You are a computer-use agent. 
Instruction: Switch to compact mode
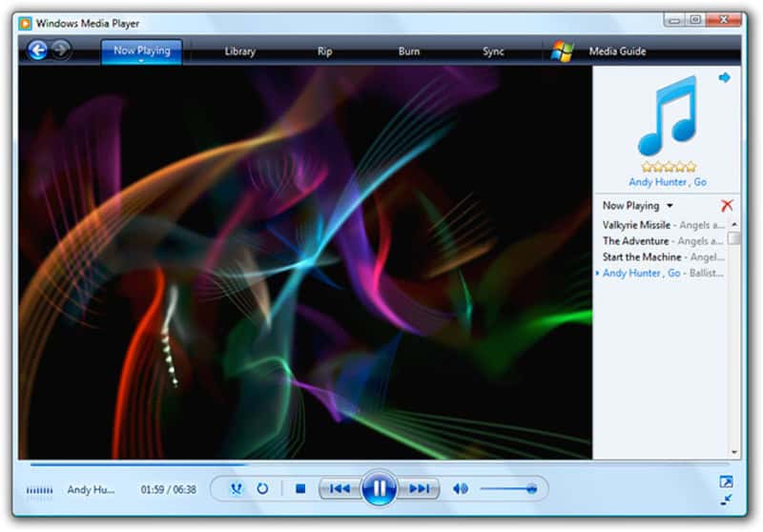click(726, 499)
